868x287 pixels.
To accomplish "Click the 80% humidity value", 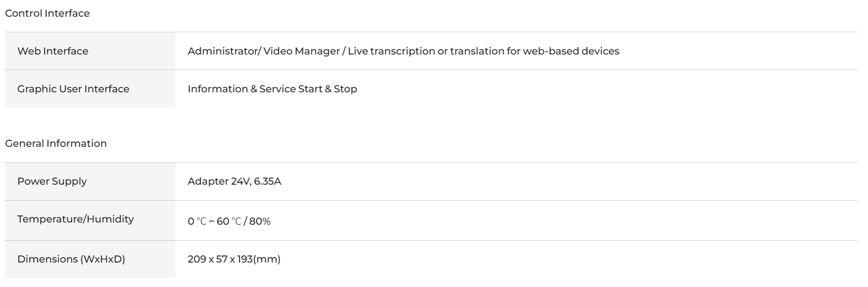I will coord(259,221).
